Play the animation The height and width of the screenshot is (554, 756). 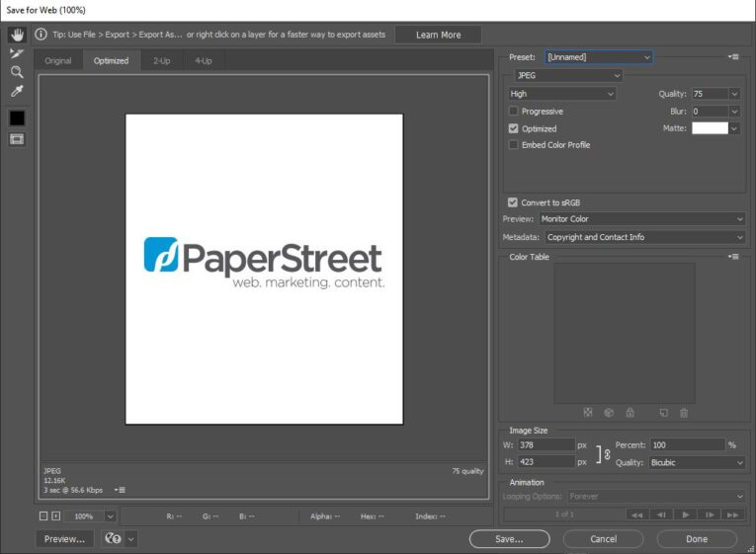[x=685, y=514]
